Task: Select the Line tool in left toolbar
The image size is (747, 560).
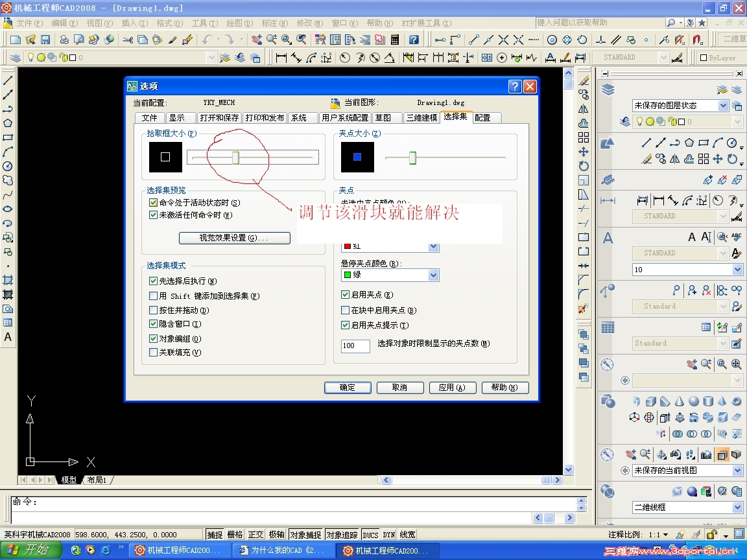Action: [8, 80]
